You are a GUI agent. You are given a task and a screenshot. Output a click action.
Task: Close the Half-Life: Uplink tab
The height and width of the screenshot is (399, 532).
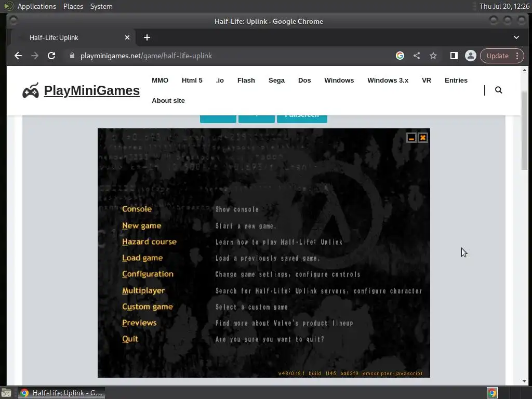(x=127, y=37)
